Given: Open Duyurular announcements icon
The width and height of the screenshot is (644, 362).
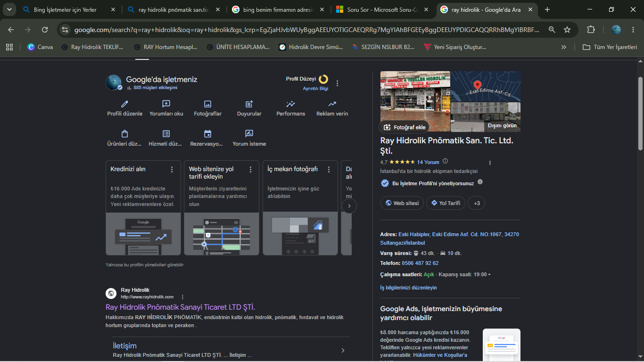Looking at the screenshot, I should 249,104.
